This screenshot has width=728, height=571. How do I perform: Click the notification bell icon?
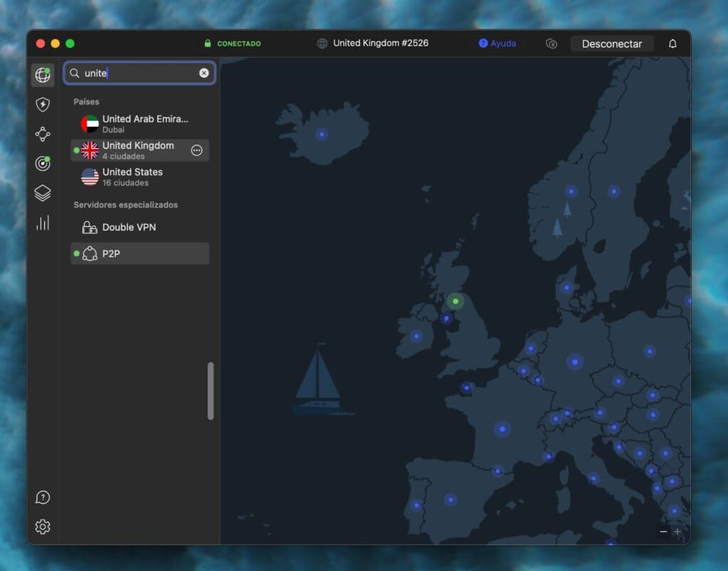click(x=672, y=43)
